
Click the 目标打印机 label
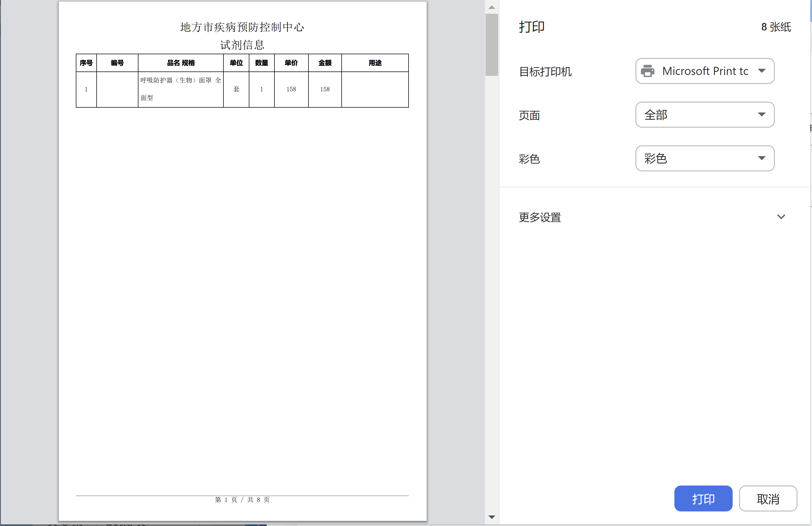tap(545, 72)
